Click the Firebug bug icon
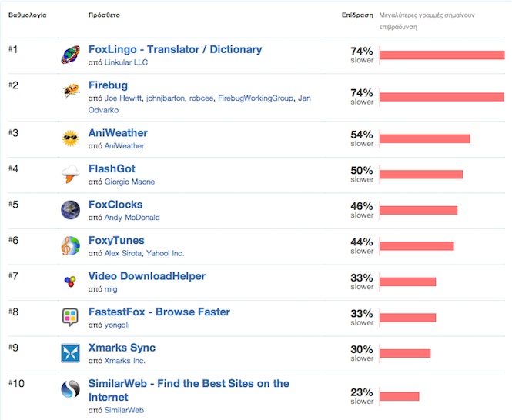 point(71,91)
